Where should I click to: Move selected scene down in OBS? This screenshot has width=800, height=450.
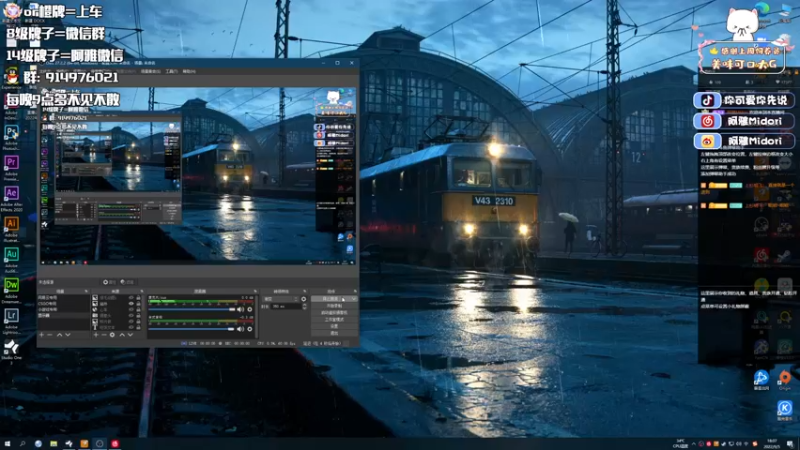[x=67, y=335]
